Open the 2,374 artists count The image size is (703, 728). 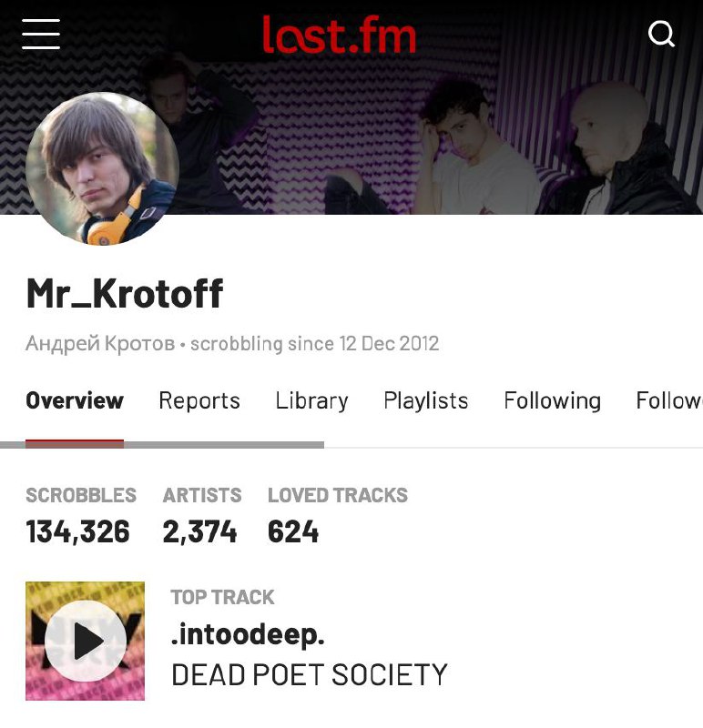click(199, 531)
